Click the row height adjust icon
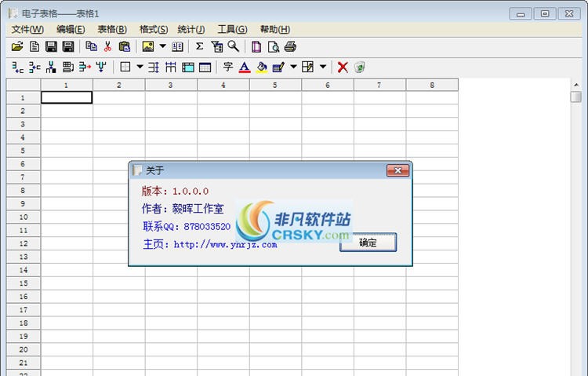Screen dimensions: 588x376 point(154,68)
